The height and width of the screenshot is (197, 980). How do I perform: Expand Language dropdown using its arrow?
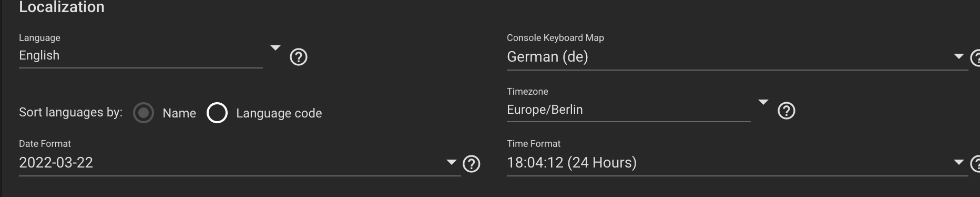point(275,48)
